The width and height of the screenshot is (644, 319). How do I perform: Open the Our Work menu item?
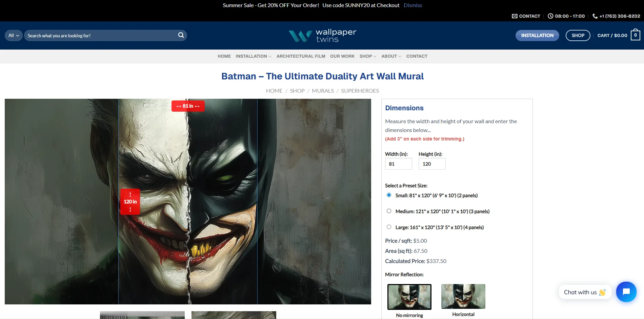(342, 56)
